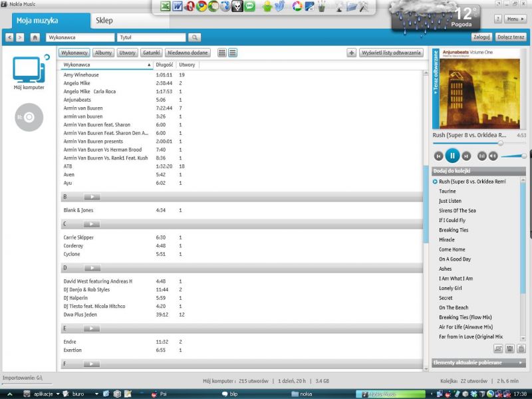Sort by Wykonawca column header

106,65
